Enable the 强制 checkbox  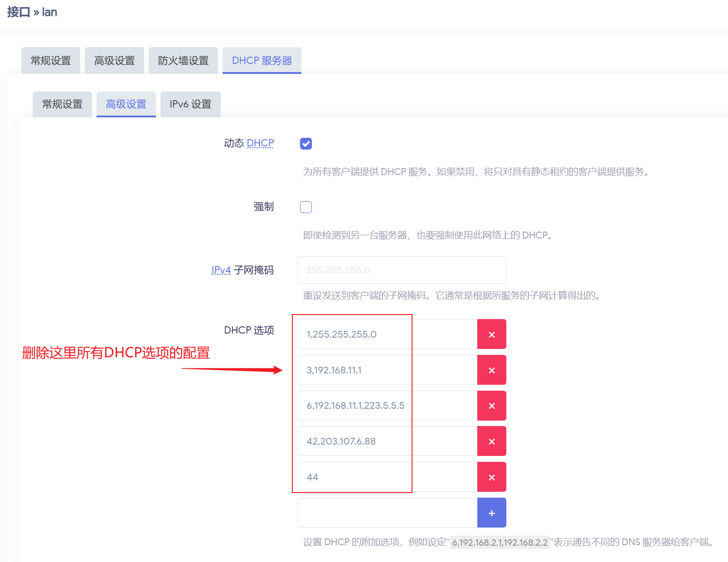coord(306,207)
